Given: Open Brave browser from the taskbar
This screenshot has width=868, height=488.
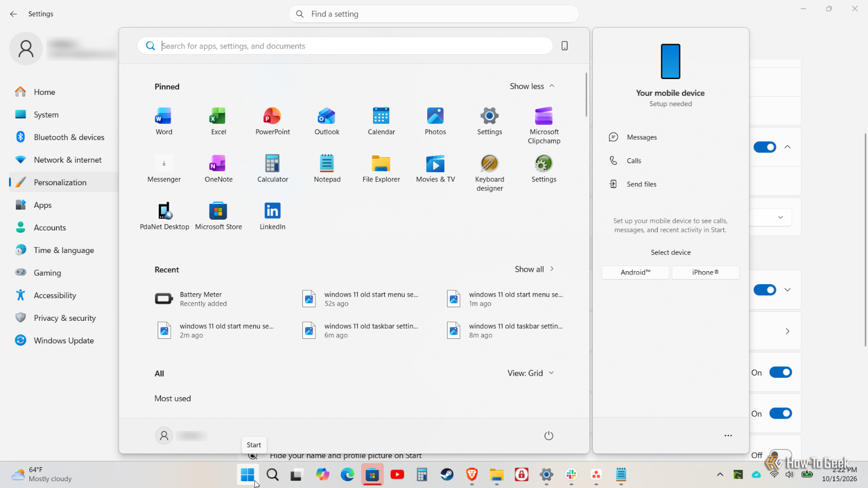Looking at the screenshot, I should (472, 474).
